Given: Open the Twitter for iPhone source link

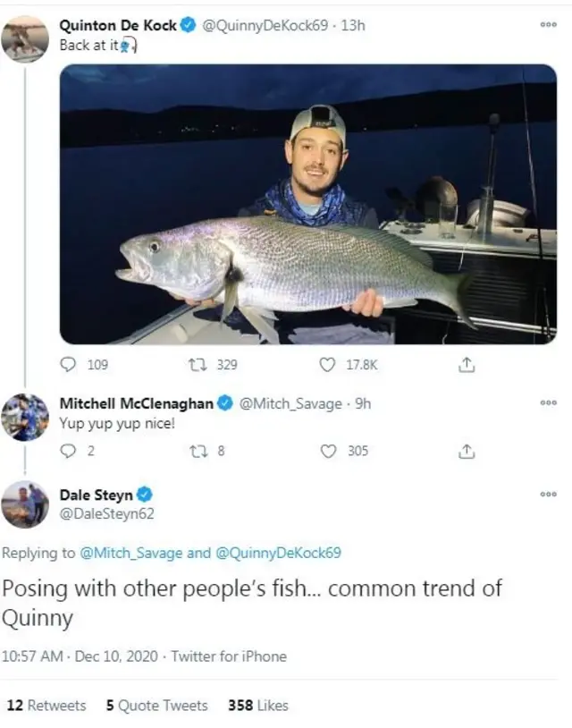Looking at the screenshot, I should [229, 656].
